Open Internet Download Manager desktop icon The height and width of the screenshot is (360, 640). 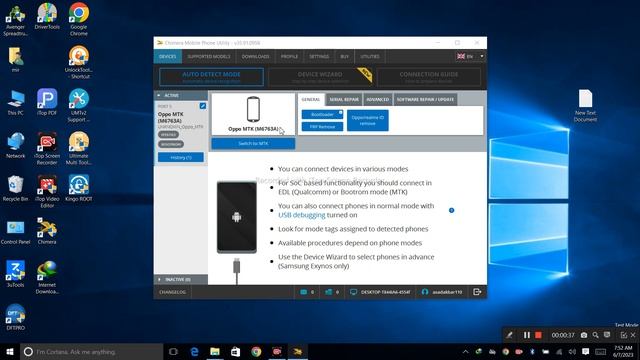(x=47, y=278)
